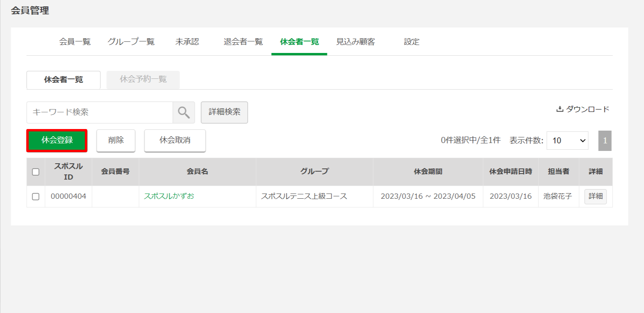Viewport: 644px width, 313px height.
Task: Switch to the 会員一覧 tab
Action: [x=75, y=42]
